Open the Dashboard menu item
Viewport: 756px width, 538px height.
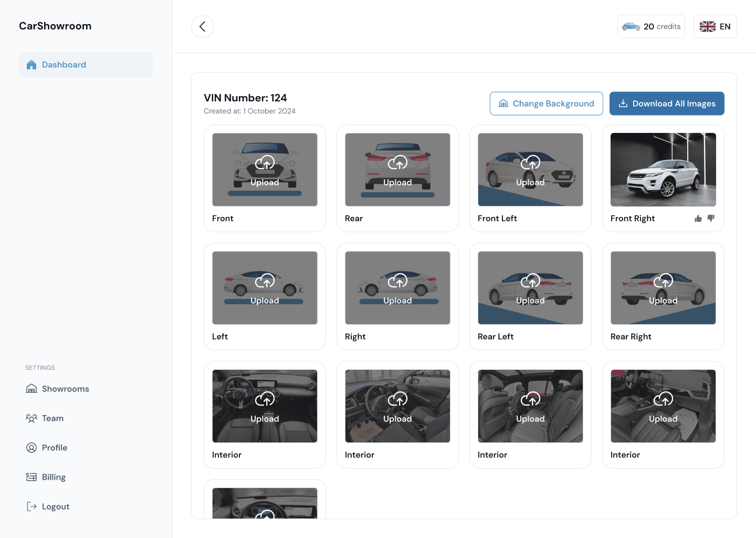coord(86,65)
